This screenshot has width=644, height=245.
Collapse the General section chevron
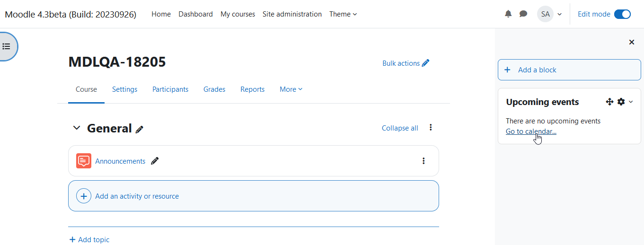77,128
